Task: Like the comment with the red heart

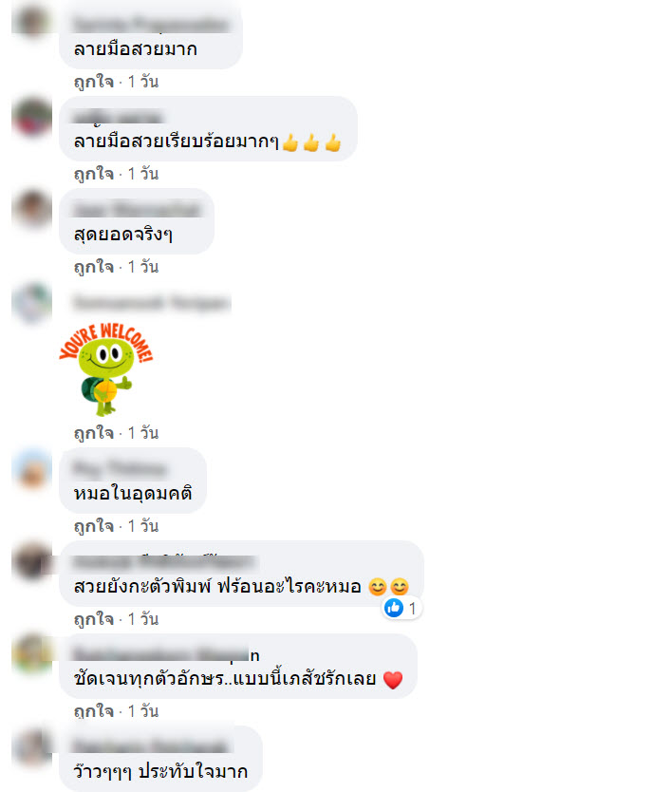Action: tap(94, 711)
